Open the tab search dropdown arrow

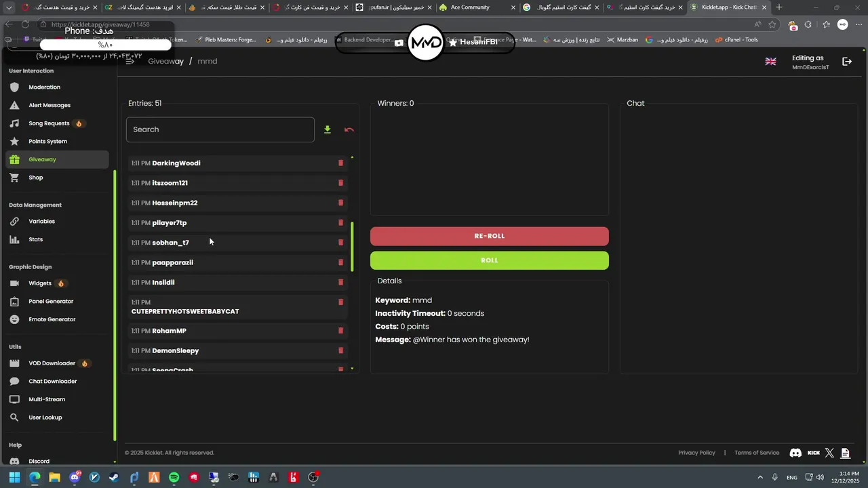pyautogui.click(x=9, y=7)
